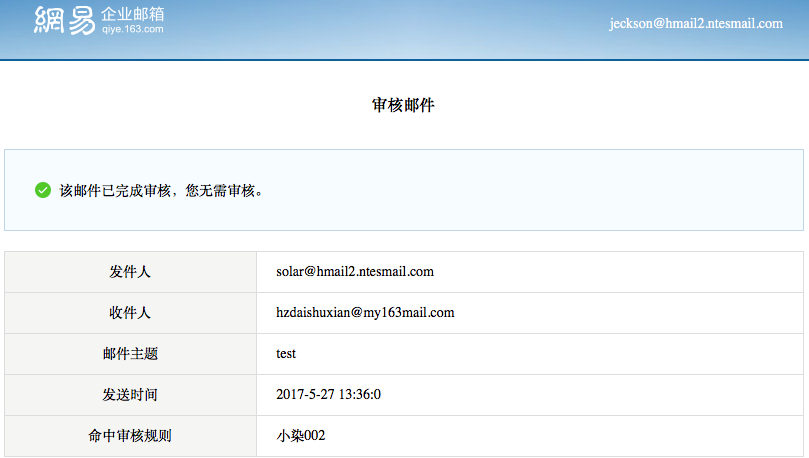The height and width of the screenshot is (458, 809).
Task: Select the 邮件主题 label cell
Action: pos(130,354)
